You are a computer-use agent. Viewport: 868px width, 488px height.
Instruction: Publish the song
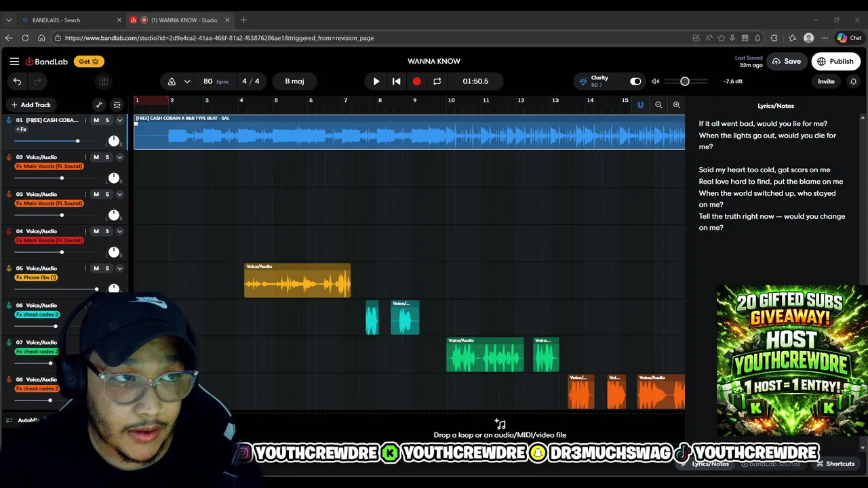tap(835, 61)
